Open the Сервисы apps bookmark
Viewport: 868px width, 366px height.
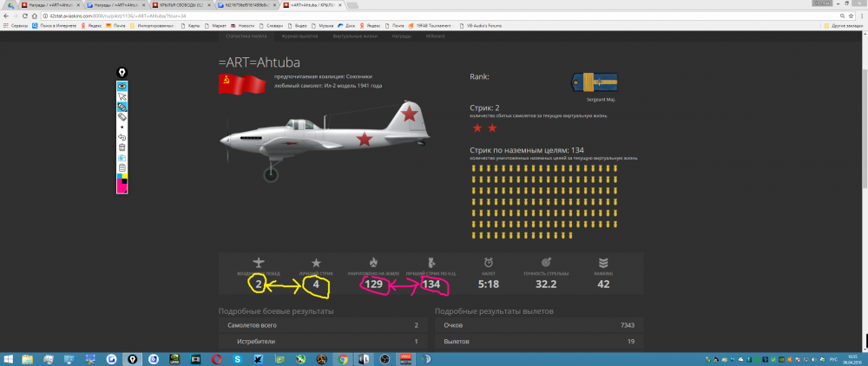(x=16, y=25)
